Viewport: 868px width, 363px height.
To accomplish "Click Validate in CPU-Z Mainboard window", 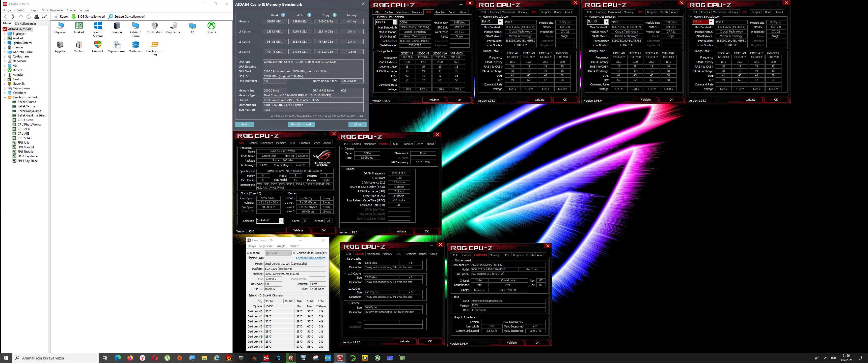I will (x=511, y=343).
